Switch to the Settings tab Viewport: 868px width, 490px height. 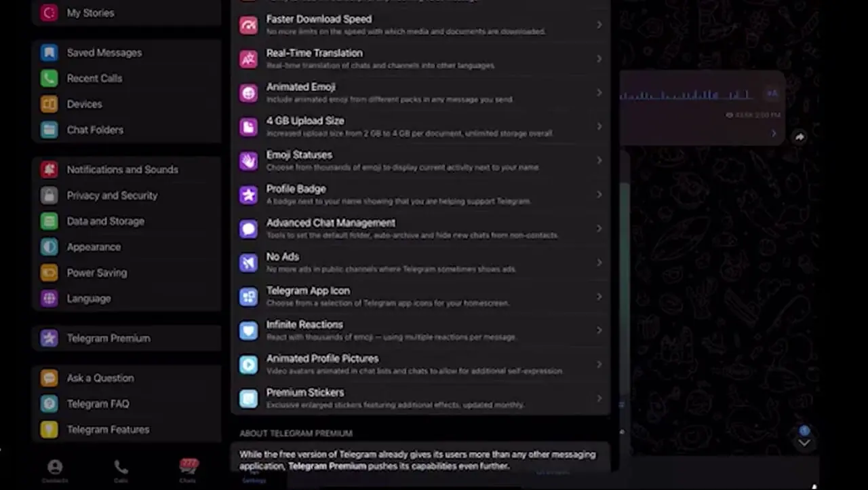tap(254, 476)
